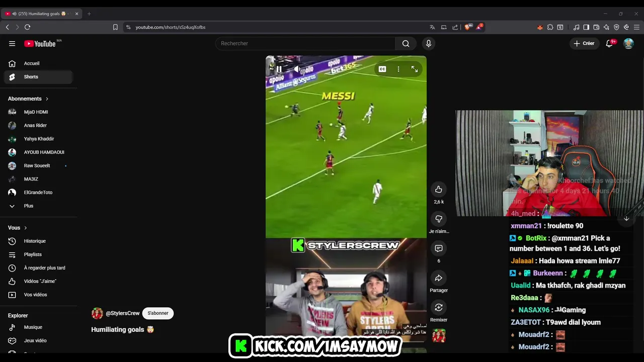Open Brave Wallet icon
This screenshot has height=362, width=644.
click(596, 27)
